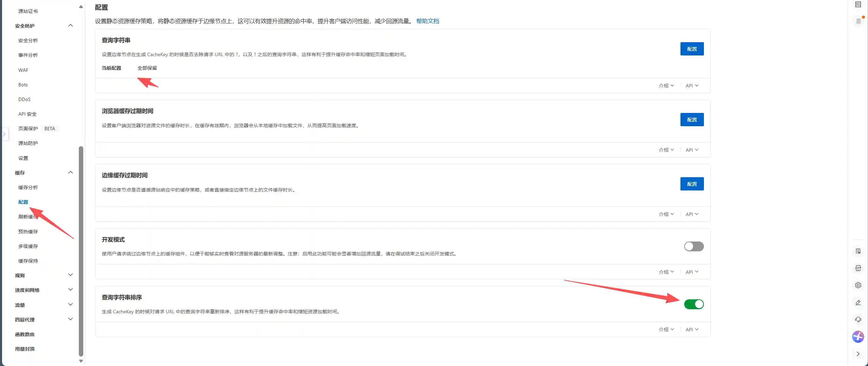Expand API under 查询字符串 card
Screen dimensions: 868x366
[x=692, y=86]
